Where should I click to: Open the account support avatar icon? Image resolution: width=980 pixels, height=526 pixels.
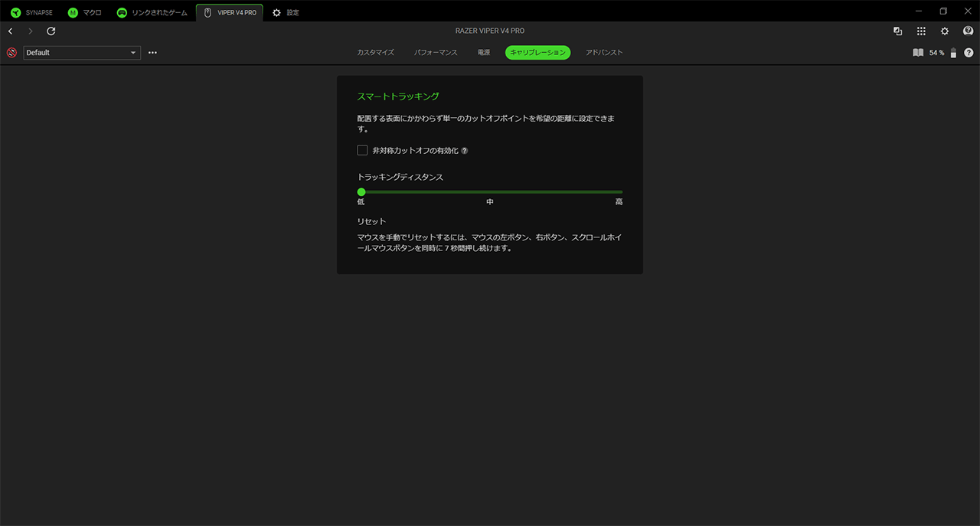(968, 31)
